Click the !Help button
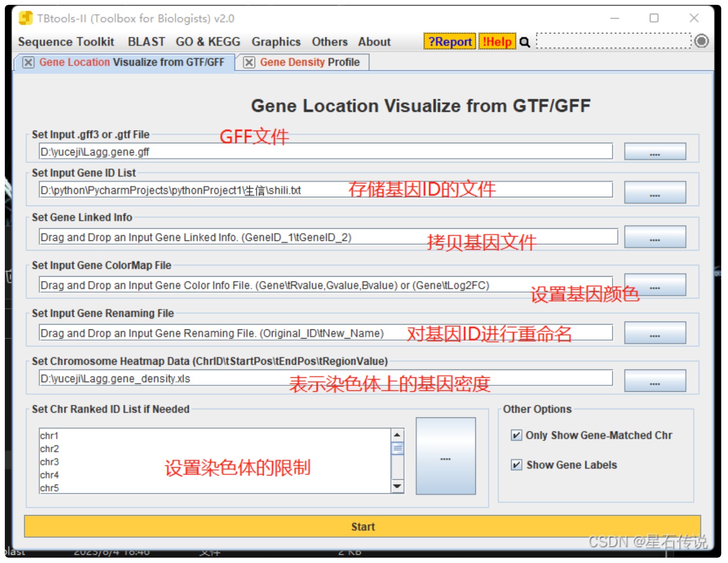The height and width of the screenshot is (563, 728). 497,42
